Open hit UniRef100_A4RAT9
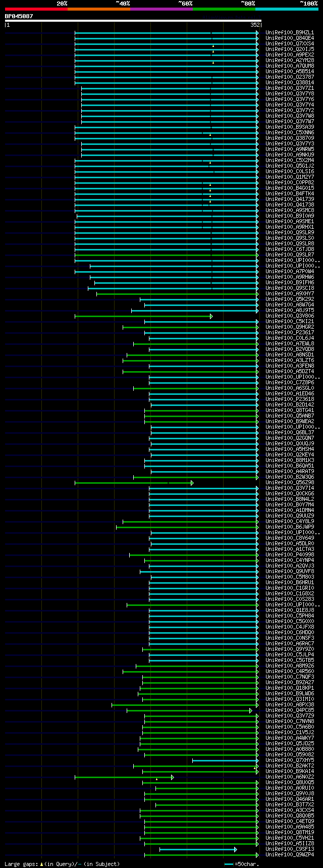This screenshot has width=323, height=868. tap(290, 472)
